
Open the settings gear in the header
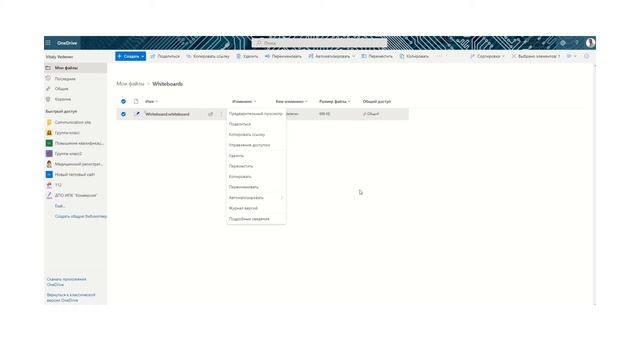(x=563, y=43)
